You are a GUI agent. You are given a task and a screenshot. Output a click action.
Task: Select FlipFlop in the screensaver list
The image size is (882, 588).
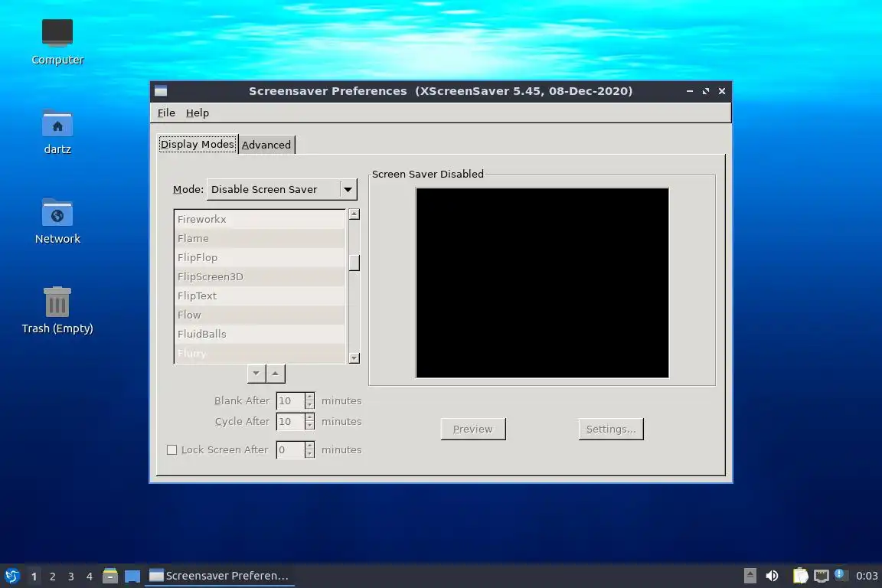point(260,258)
